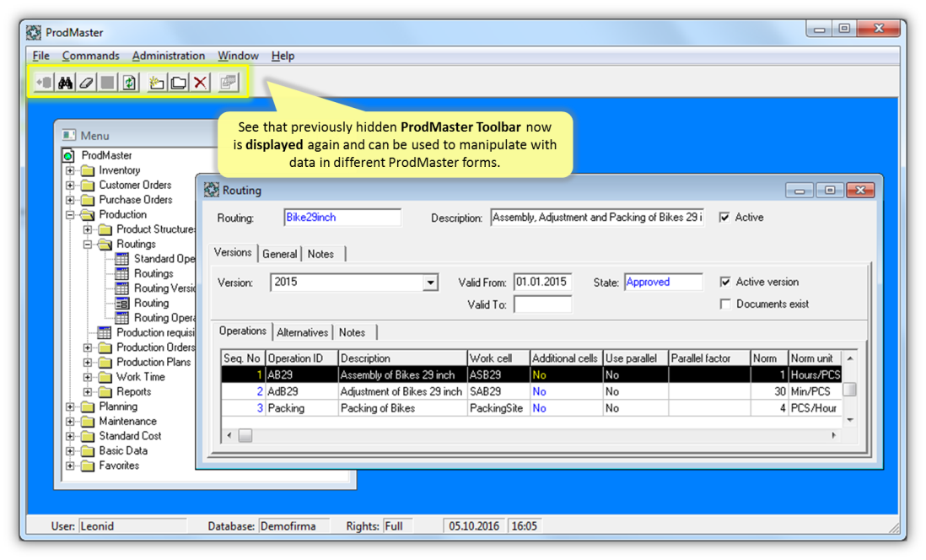This screenshot has width=926, height=560.
Task: Click the Standard Operations table icon in tree
Action: tap(121, 259)
